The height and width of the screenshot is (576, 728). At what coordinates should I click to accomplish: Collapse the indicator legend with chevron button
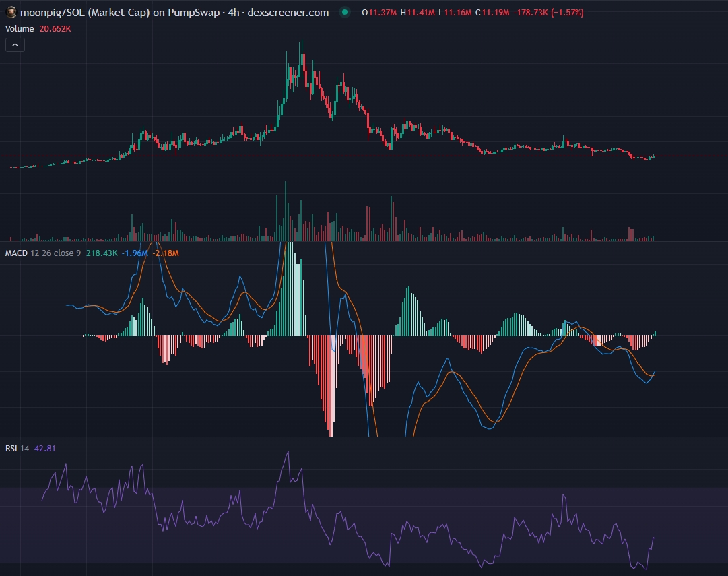[x=15, y=45]
